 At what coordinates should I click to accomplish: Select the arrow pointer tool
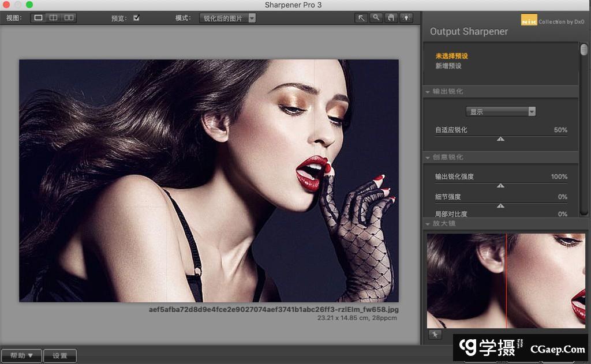pyautogui.click(x=361, y=18)
